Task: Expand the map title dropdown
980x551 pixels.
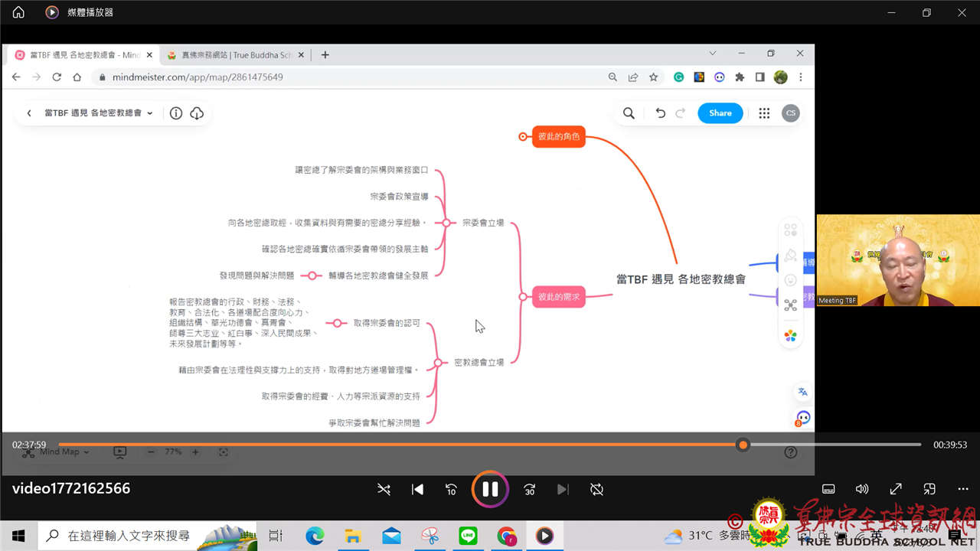Action: point(150,113)
